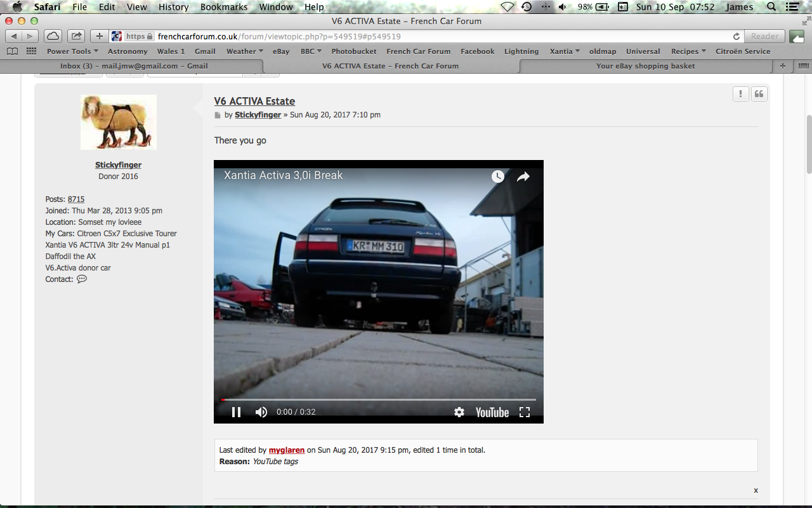Click the Share toolbar icon
Image resolution: width=812 pixels, height=508 pixels.
point(76,36)
